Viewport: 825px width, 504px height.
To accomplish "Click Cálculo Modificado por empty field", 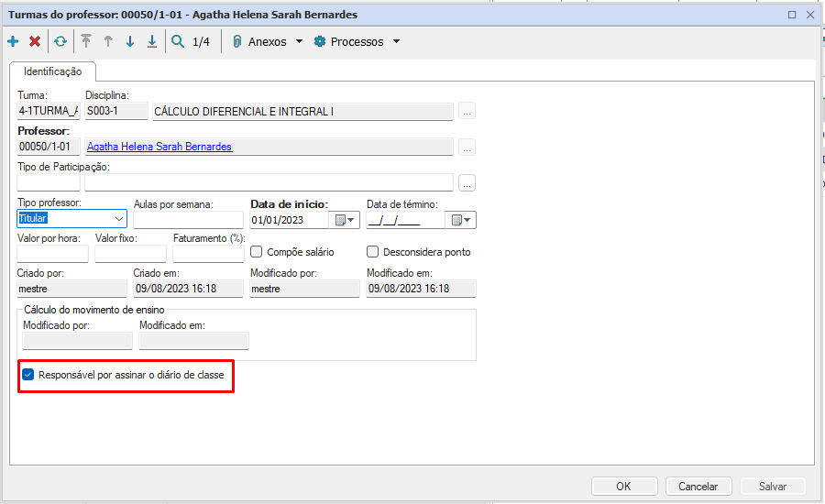I will 77,341.
